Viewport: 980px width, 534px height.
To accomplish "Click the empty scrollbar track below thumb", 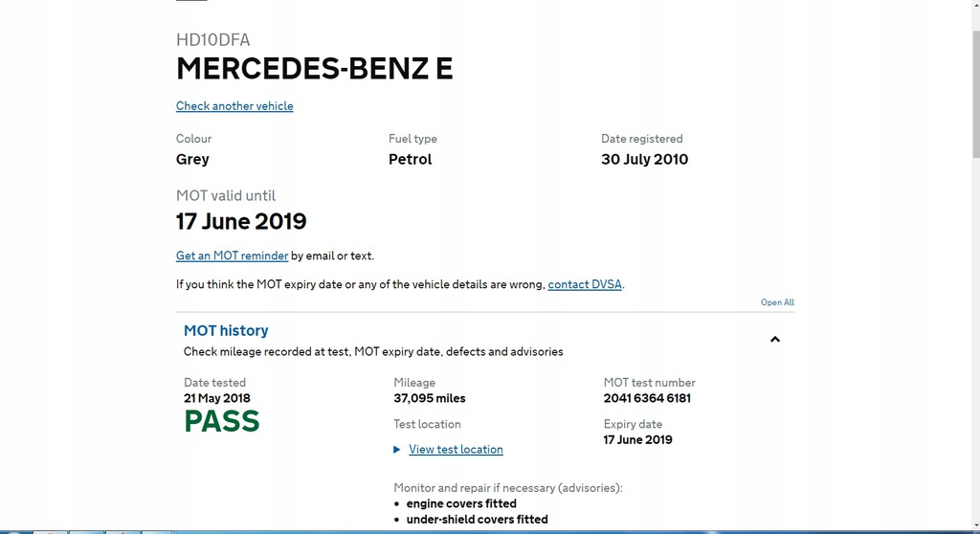I will click(x=974, y=335).
